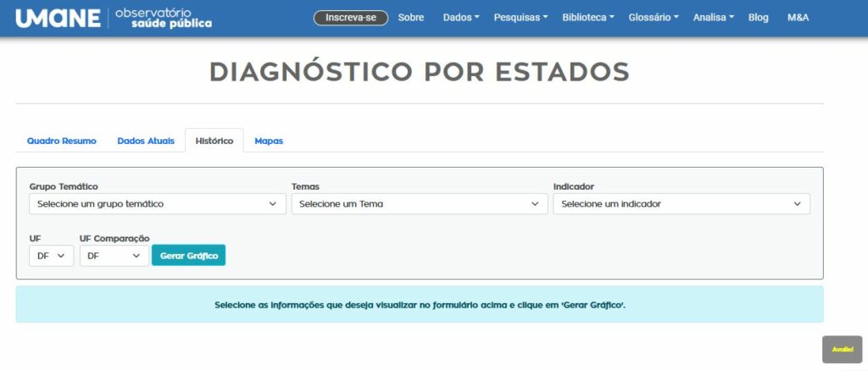Viewport: 868px width, 371px height.
Task: Expand the Dados menu
Action: 461,18
